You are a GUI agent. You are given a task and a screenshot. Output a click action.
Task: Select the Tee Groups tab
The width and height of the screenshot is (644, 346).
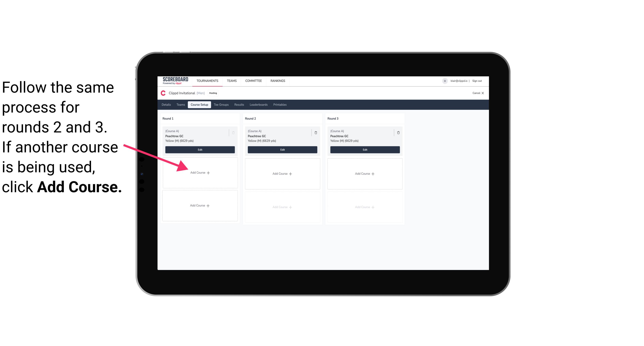[x=222, y=104]
